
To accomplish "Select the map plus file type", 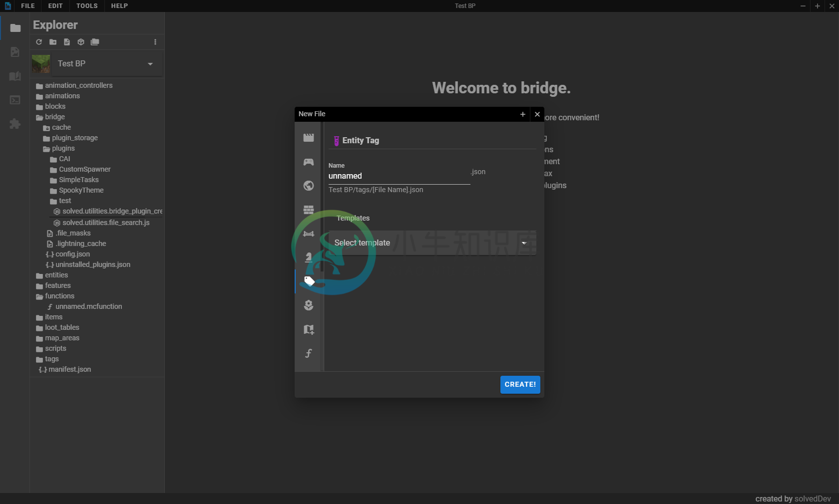I will [309, 329].
